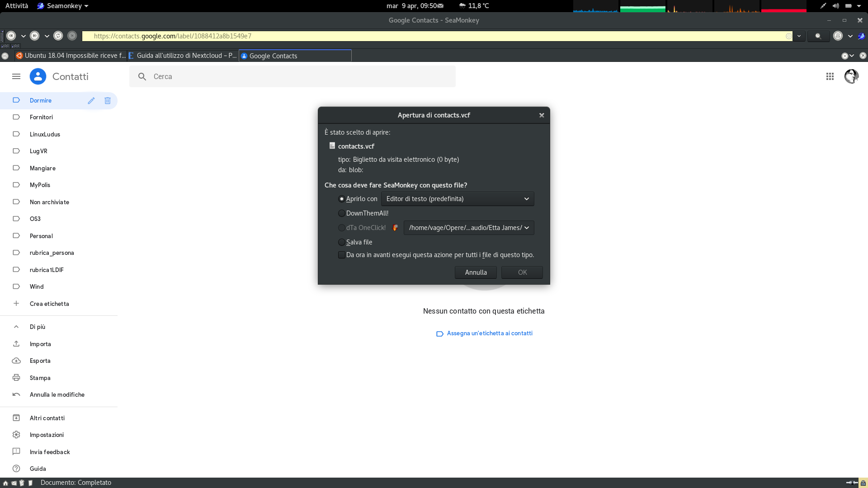
Task: Click the volume icon in system tray
Action: pos(835,6)
